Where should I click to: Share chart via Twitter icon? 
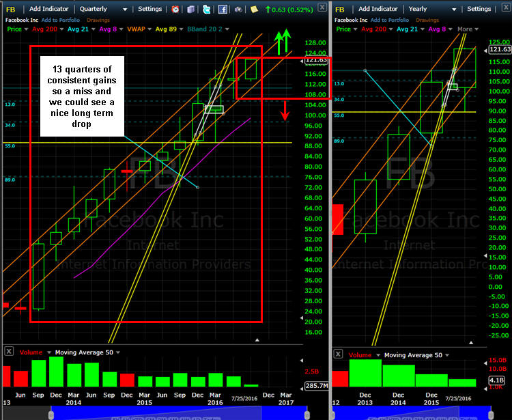206,10
